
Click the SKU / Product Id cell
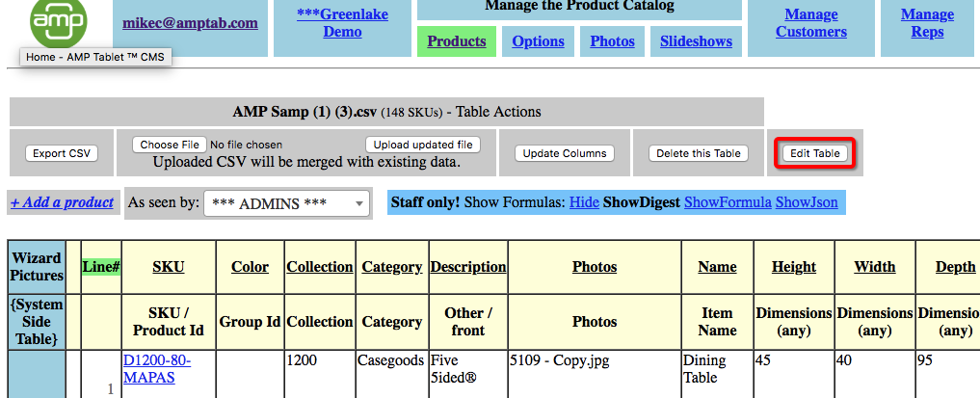pyautogui.click(x=168, y=322)
